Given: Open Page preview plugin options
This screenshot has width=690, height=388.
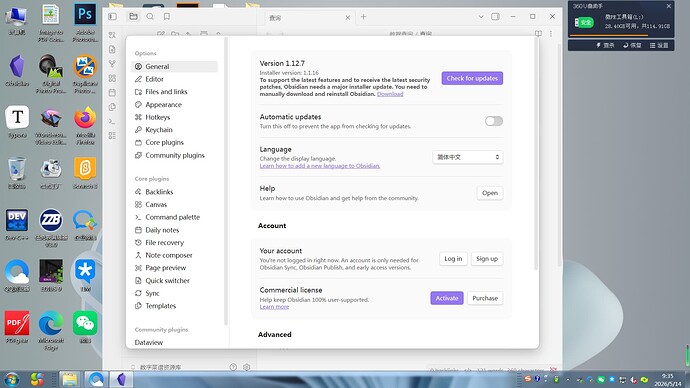Looking at the screenshot, I should (174, 268).
